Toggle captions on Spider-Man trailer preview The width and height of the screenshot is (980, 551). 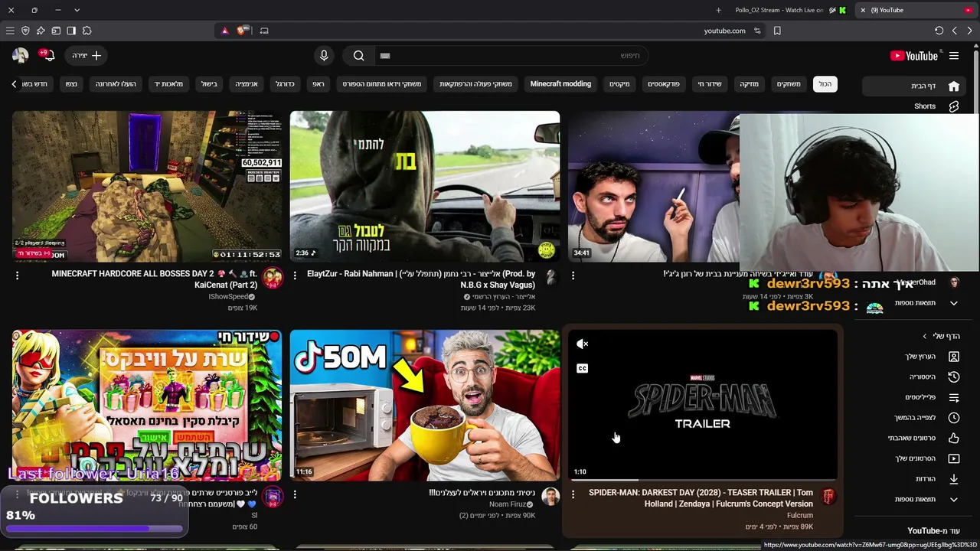point(582,368)
